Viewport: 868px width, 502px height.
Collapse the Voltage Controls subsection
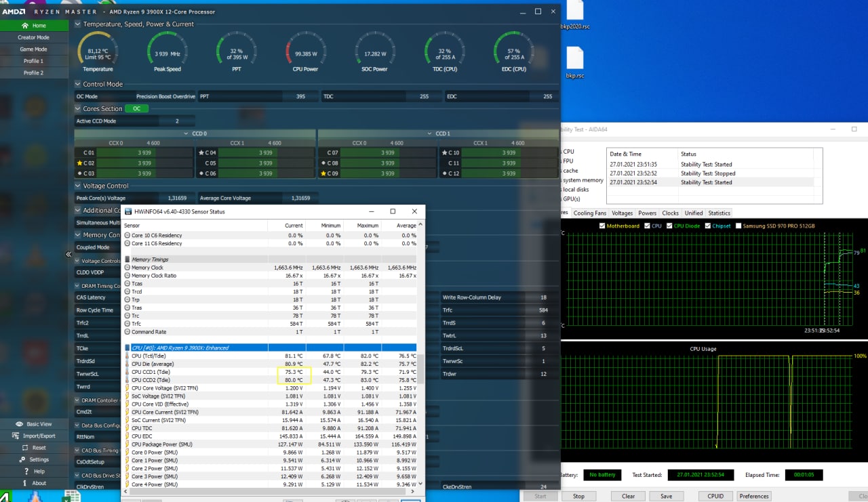tap(78, 261)
